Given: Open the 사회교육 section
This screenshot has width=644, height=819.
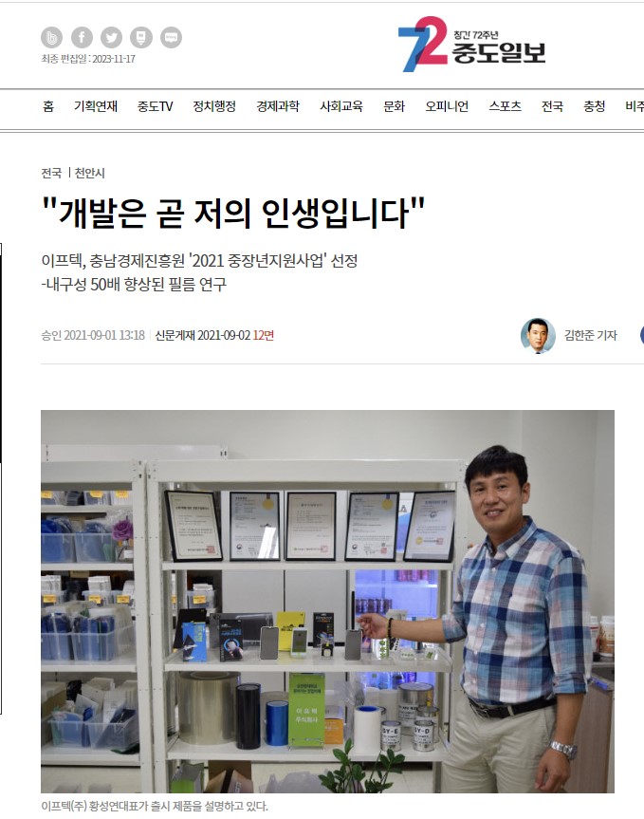Looking at the screenshot, I should [341, 106].
